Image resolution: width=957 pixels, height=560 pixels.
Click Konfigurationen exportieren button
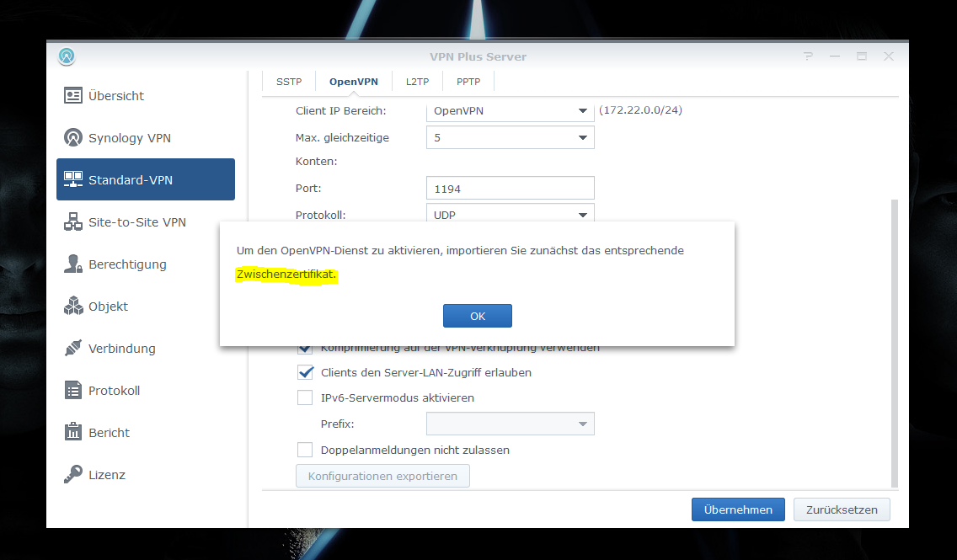coord(382,476)
